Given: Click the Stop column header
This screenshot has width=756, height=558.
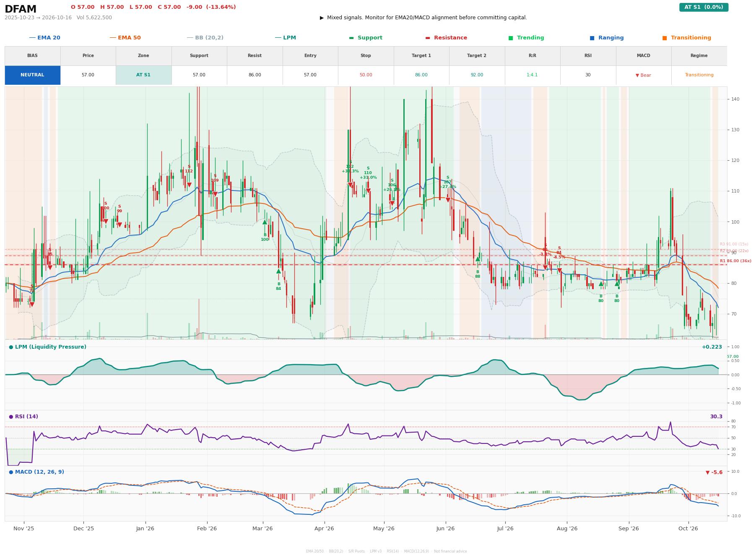Looking at the screenshot, I should click(366, 56).
